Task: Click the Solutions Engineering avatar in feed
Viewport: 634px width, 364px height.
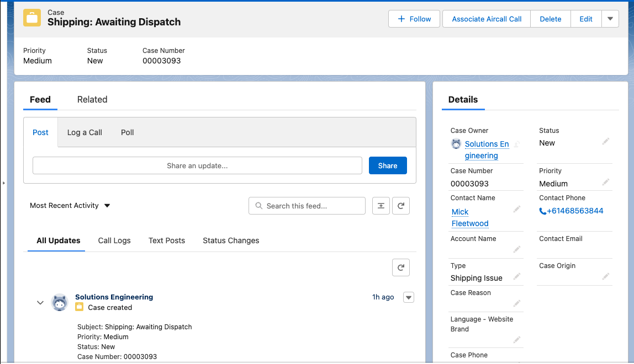Action: click(60, 302)
